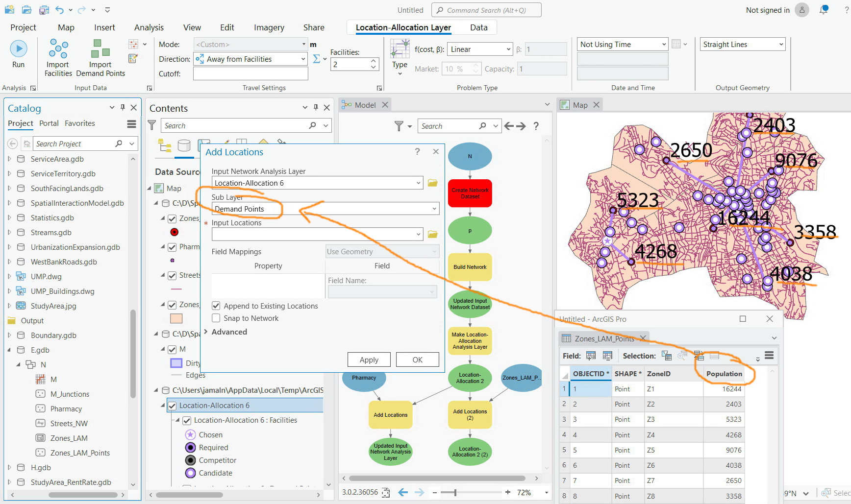Switch to the Data ribbon tab
This screenshot has height=504, width=851.
478,27
